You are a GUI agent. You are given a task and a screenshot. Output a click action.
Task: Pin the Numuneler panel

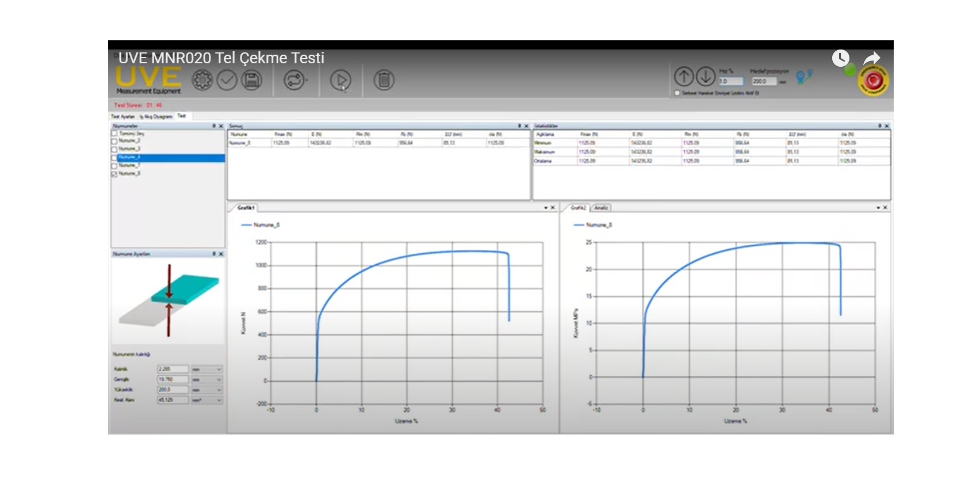[214, 125]
